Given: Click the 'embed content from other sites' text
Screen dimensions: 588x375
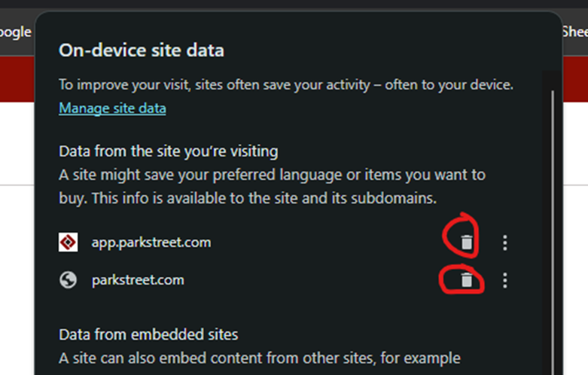Looking at the screenshot, I should 260,358.
